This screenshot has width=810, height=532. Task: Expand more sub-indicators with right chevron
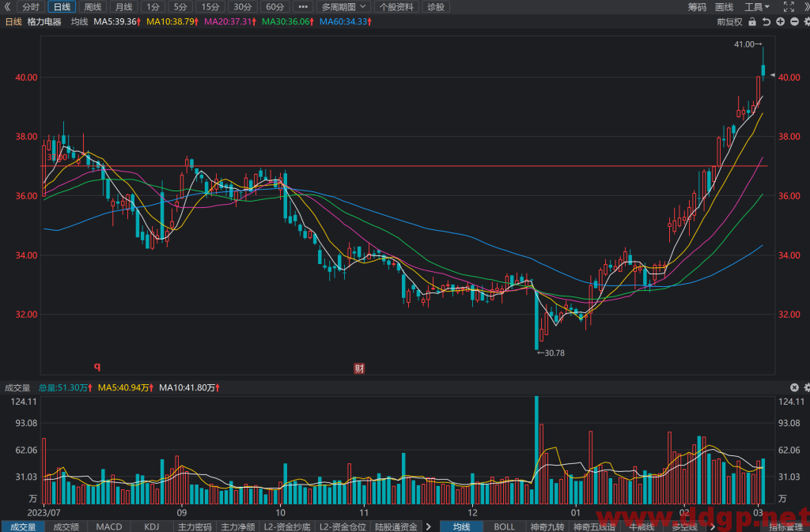pyautogui.click(x=428, y=526)
